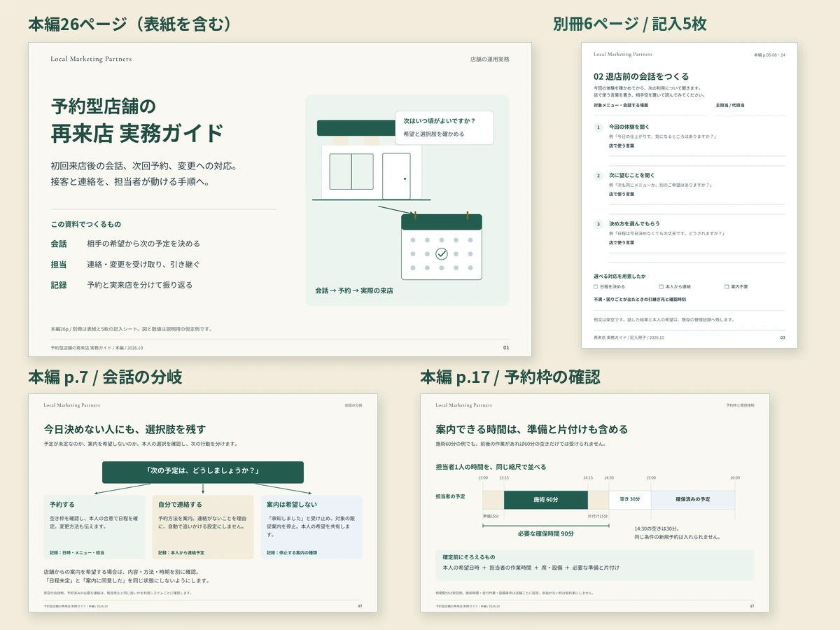Click the step heading 今回の体験を聞く
The width and height of the screenshot is (840, 630).
pyautogui.click(x=629, y=127)
